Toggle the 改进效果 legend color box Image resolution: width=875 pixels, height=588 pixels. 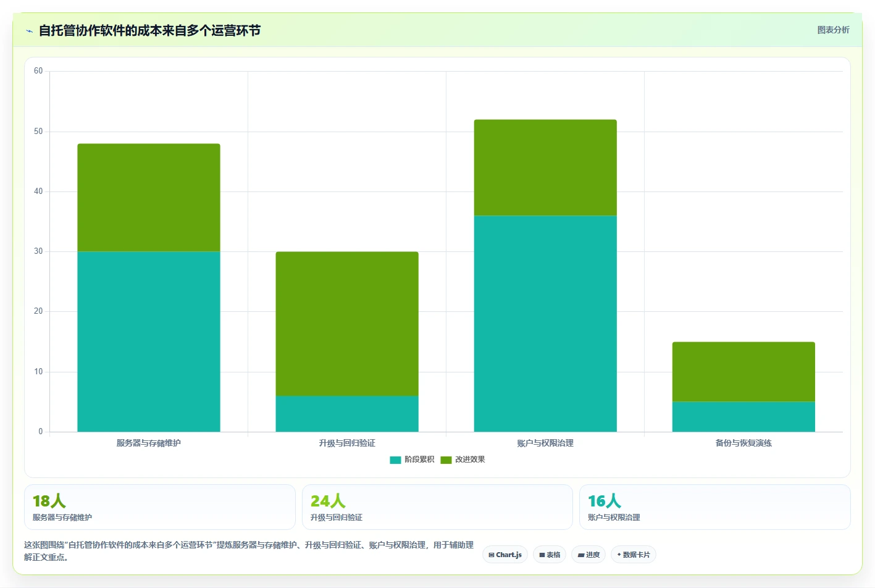[x=446, y=460]
